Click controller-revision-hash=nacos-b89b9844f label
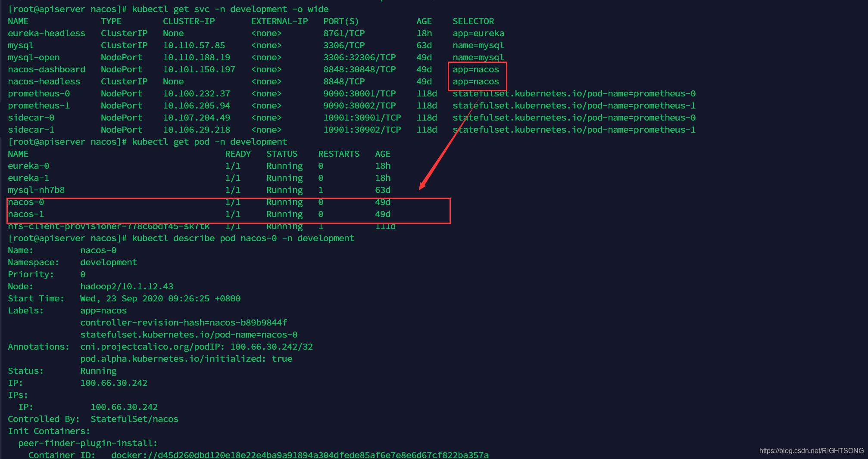This screenshot has height=459, width=868. coord(184,323)
